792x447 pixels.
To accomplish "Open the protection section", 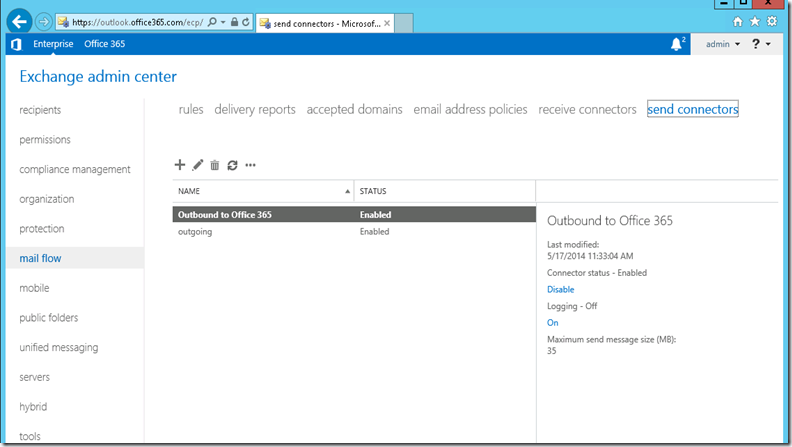I will [42, 229].
